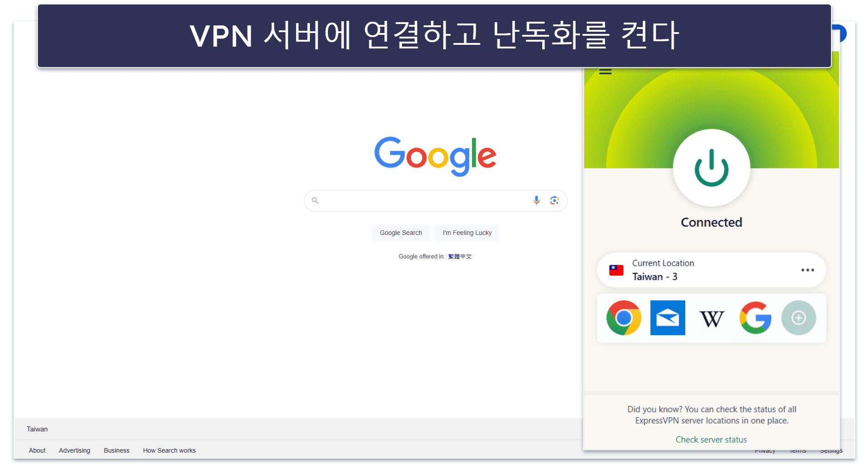
Task: Open How Search works link
Action: point(169,450)
